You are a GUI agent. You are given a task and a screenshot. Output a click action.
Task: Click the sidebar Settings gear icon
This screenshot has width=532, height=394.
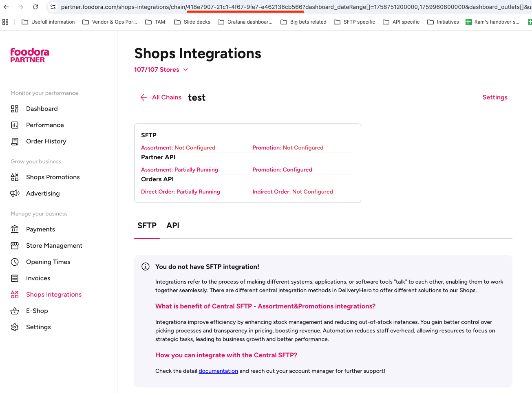(x=15, y=327)
